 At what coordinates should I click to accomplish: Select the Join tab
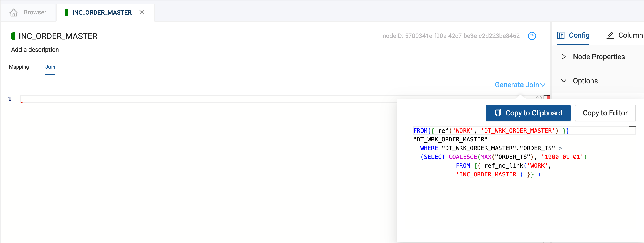pos(50,67)
